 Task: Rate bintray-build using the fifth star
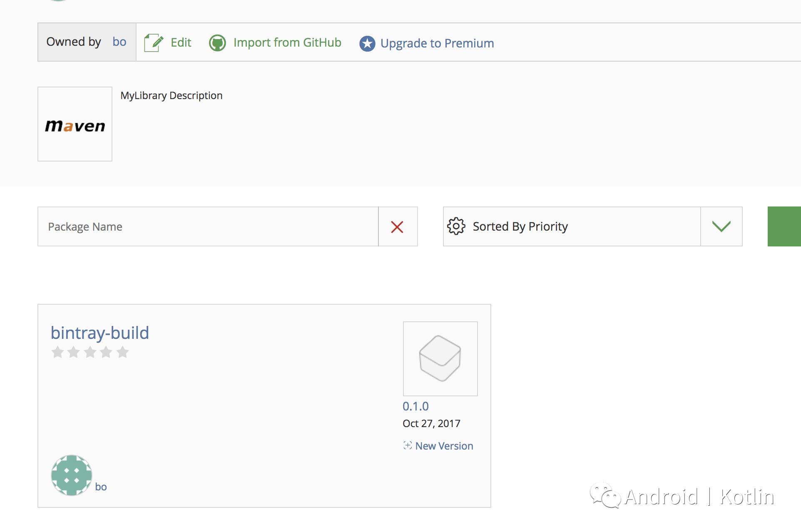point(122,353)
